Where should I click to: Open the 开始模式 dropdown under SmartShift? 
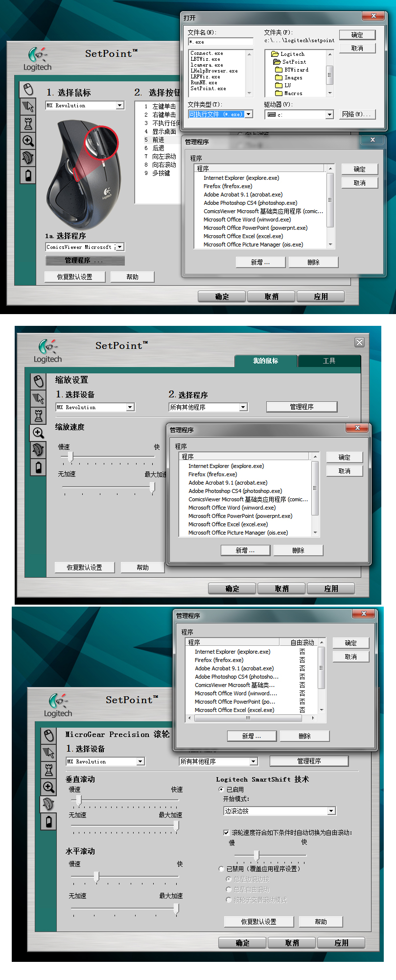331,811
